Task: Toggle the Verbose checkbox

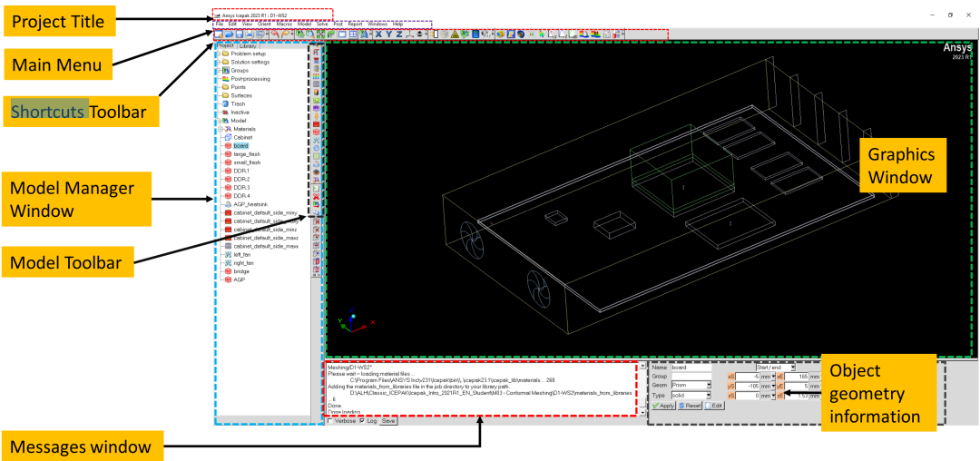Action: click(x=330, y=421)
